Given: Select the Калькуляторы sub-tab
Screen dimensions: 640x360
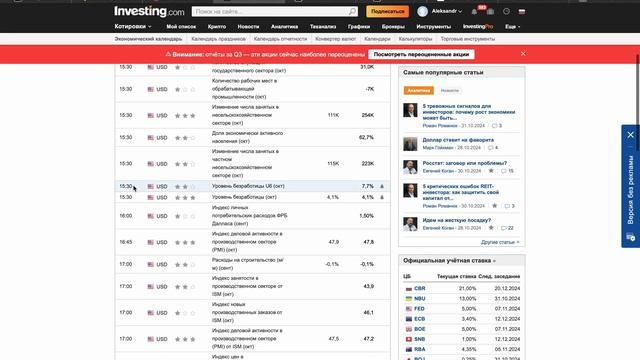Looking at the screenshot, I should [416, 39].
